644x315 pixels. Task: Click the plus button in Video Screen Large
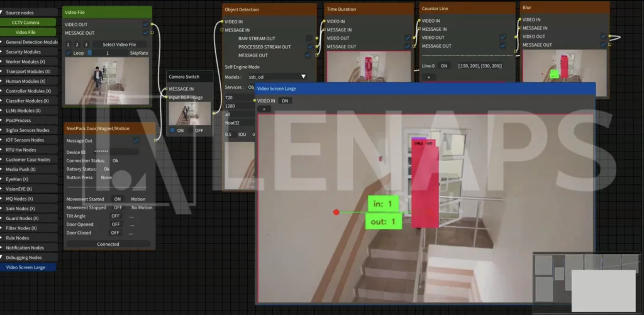[x=264, y=109]
